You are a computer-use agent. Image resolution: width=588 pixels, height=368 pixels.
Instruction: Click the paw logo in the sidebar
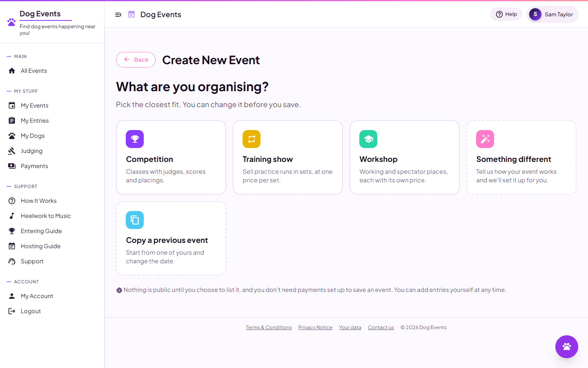pyautogui.click(x=11, y=22)
